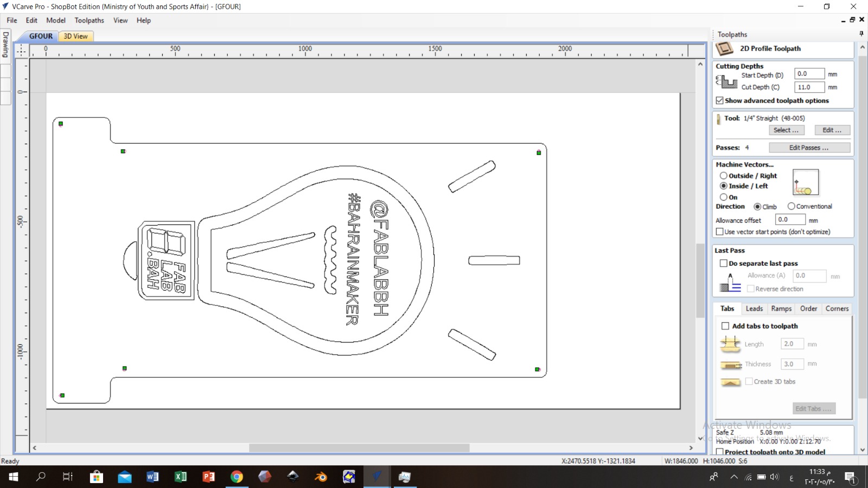Open the Windows Start menu
The image size is (868, 488).
[x=13, y=477]
